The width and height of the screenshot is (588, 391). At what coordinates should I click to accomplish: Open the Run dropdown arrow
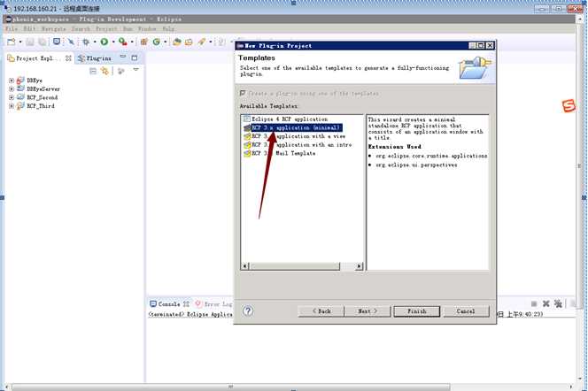pos(113,42)
